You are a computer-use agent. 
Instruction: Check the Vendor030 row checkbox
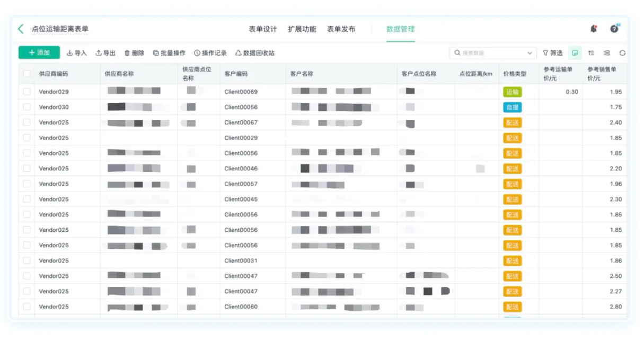[x=27, y=107]
